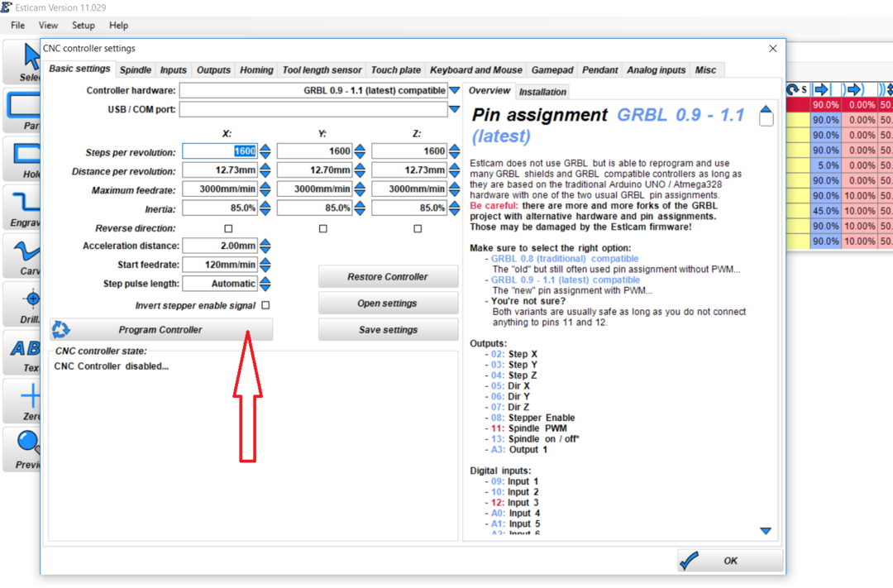Activate the Drill tool icon
893x588 pixels.
25,304
